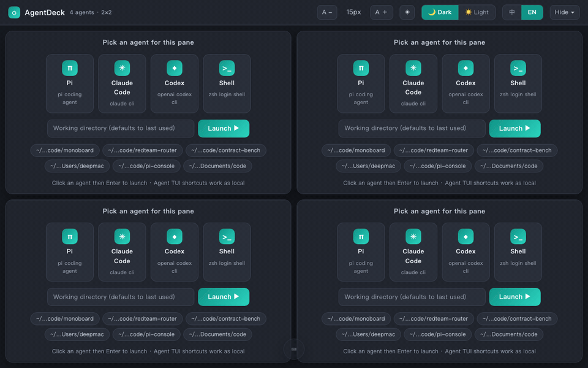Select Claude Code in the bottom-right pane
Image resolution: width=588 pixels, height=368 pixels.
(x=413, y=252)
